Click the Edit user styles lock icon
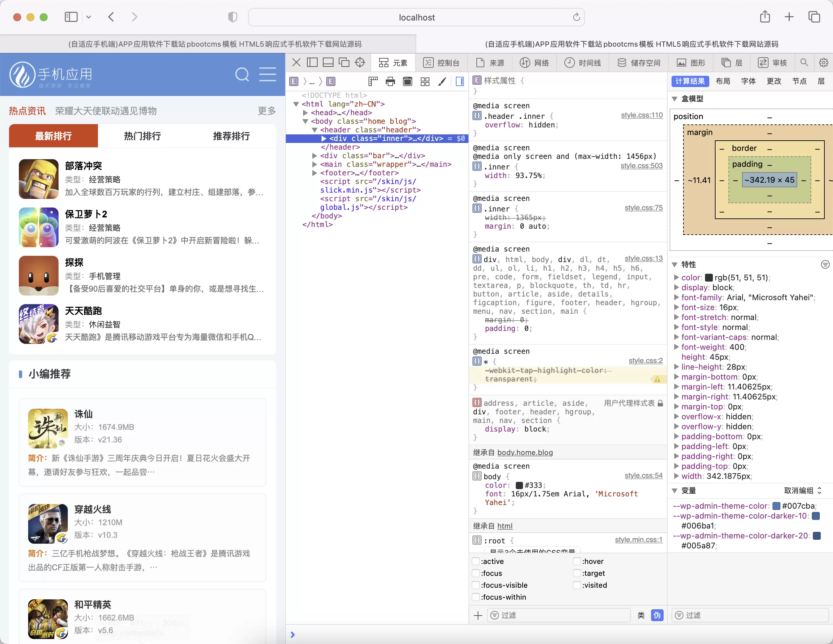 (x=661, y=404)
